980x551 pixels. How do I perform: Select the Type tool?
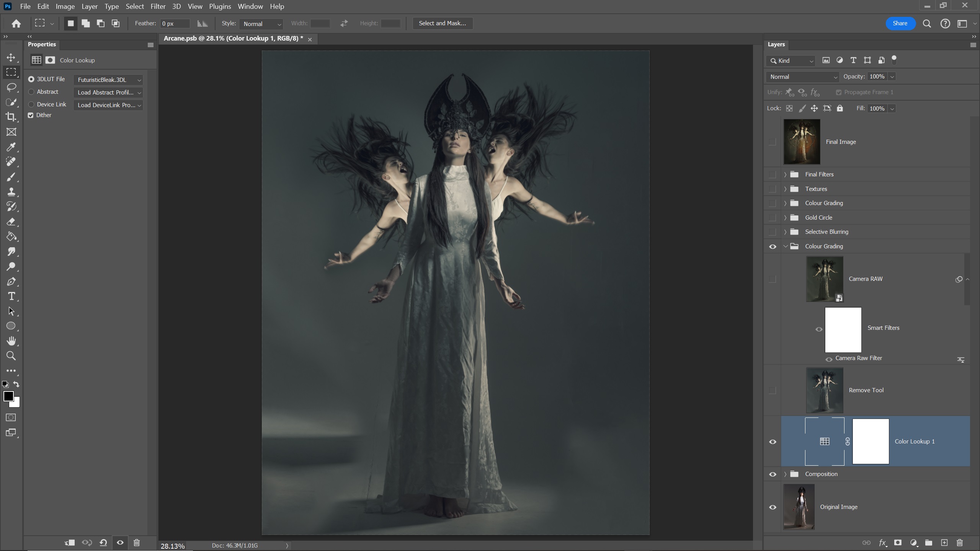click(11, 296)
